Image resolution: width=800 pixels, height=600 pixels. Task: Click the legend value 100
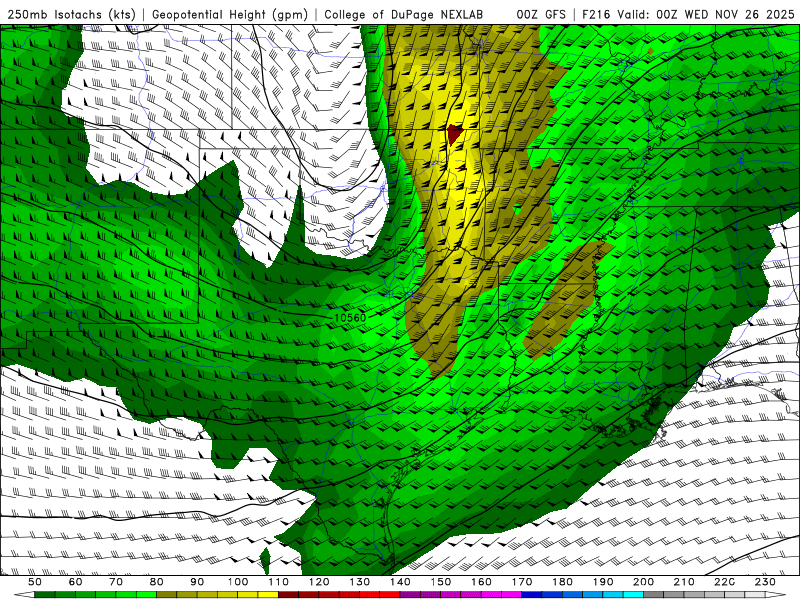238,582
